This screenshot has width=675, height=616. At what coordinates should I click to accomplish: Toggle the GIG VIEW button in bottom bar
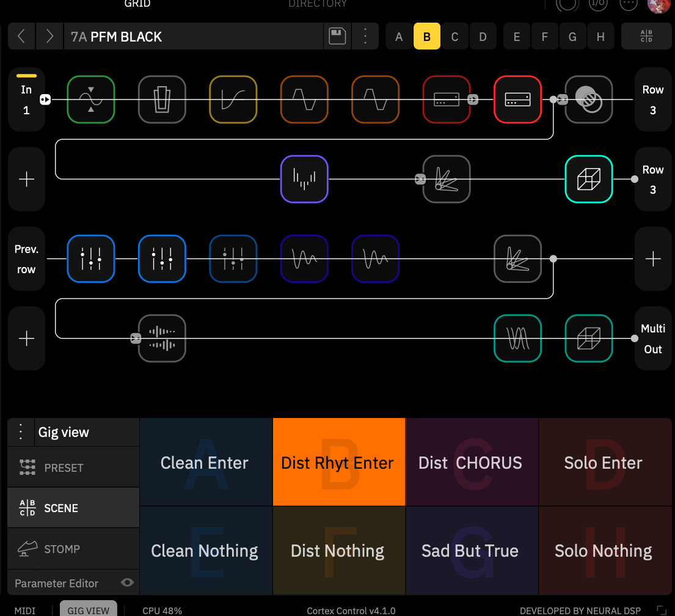point(88,609)
